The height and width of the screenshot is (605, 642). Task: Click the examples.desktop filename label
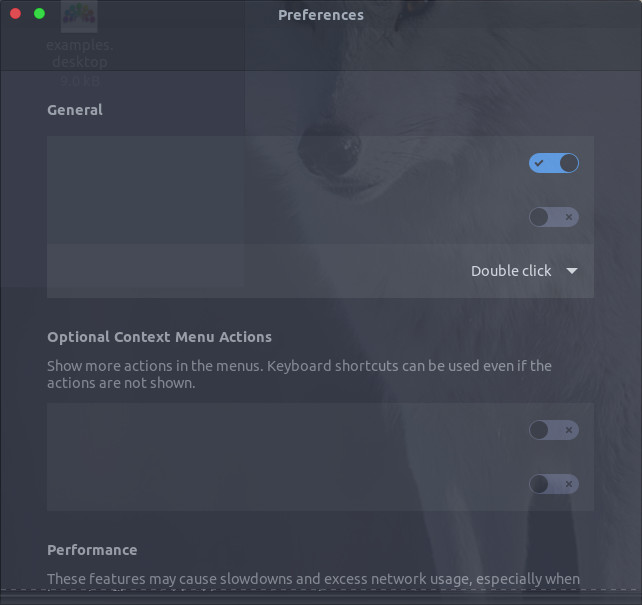(x=80, y=53)
